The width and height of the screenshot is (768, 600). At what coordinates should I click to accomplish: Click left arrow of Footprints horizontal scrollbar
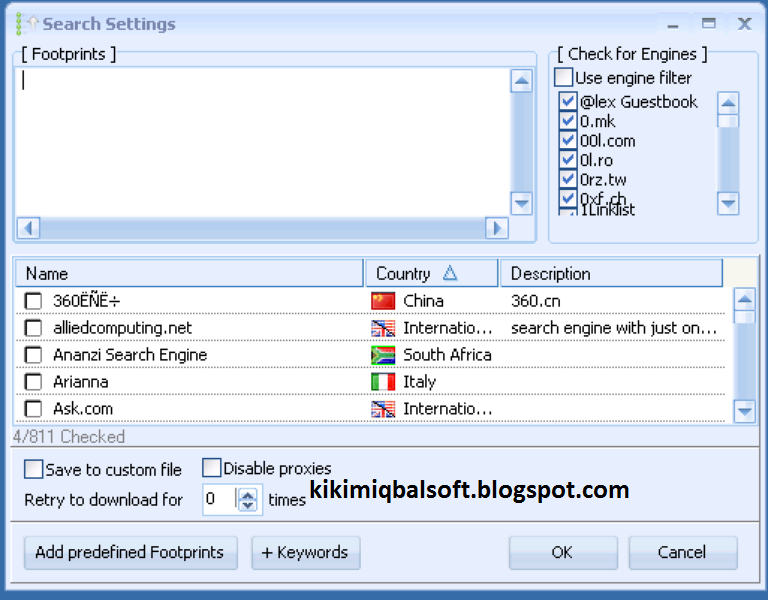[x=28, y=228]
